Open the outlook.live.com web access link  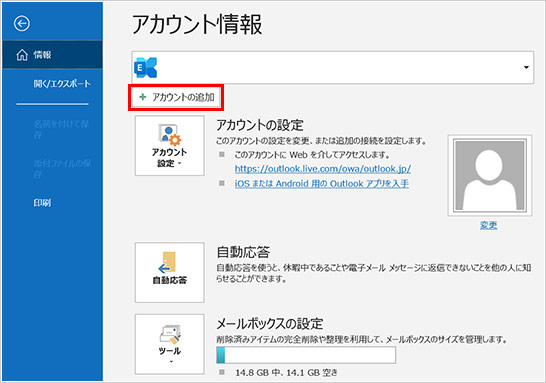[323, 169]
